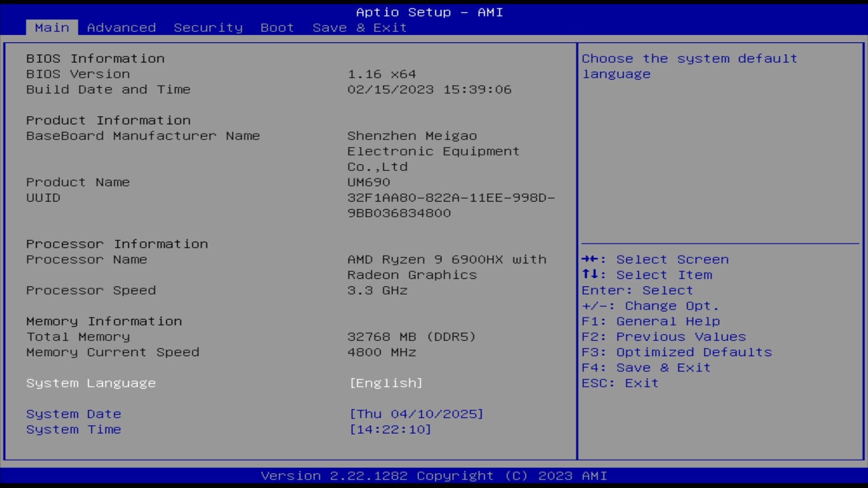Click the up-down arrows Select Item hint

(647, 275)
